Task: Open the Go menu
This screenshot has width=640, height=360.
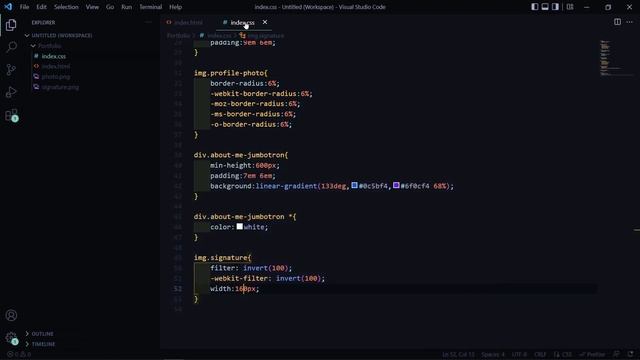Action: pyautogui.click(x=110, y=7)
